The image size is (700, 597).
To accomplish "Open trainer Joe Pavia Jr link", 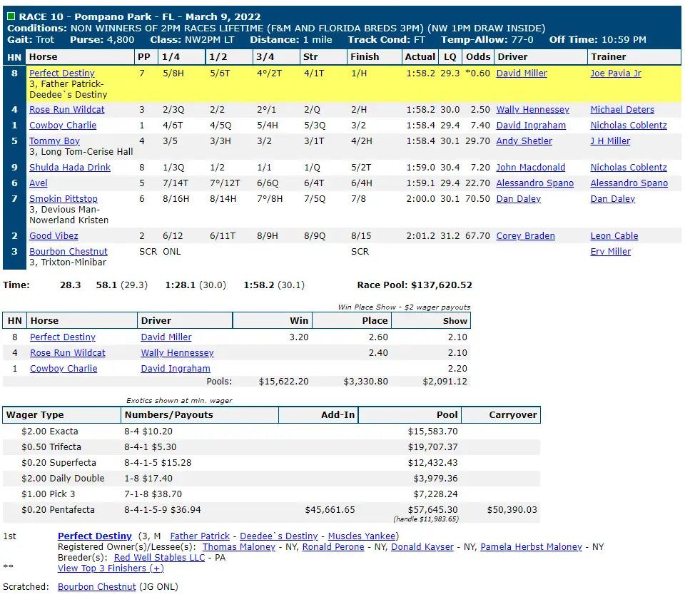I will click(x=616, y=73).
